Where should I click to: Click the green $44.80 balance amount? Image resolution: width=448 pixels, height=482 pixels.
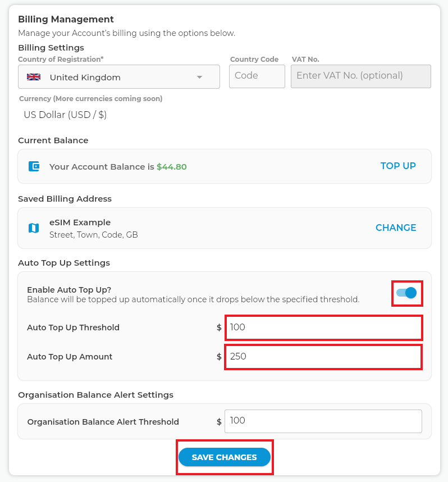point(171,167)
